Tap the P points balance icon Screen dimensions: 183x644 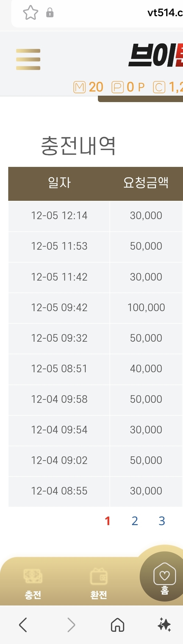(117, 87)
